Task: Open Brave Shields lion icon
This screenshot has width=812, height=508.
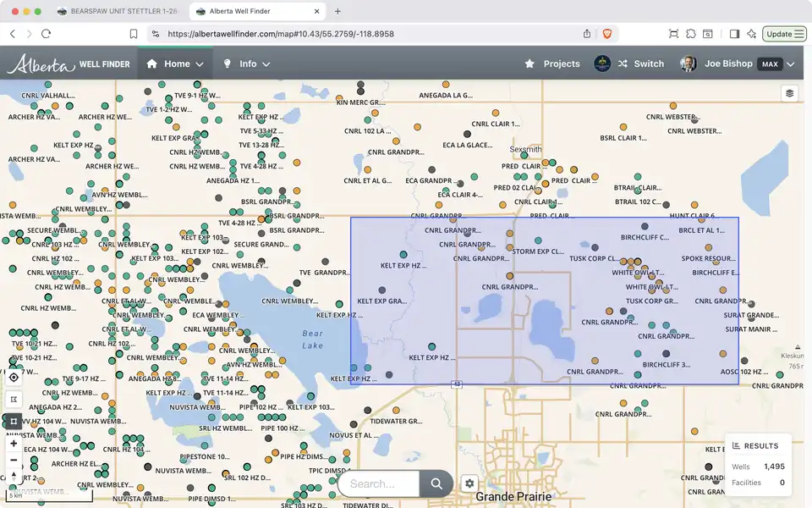Action: pos(607,34)
